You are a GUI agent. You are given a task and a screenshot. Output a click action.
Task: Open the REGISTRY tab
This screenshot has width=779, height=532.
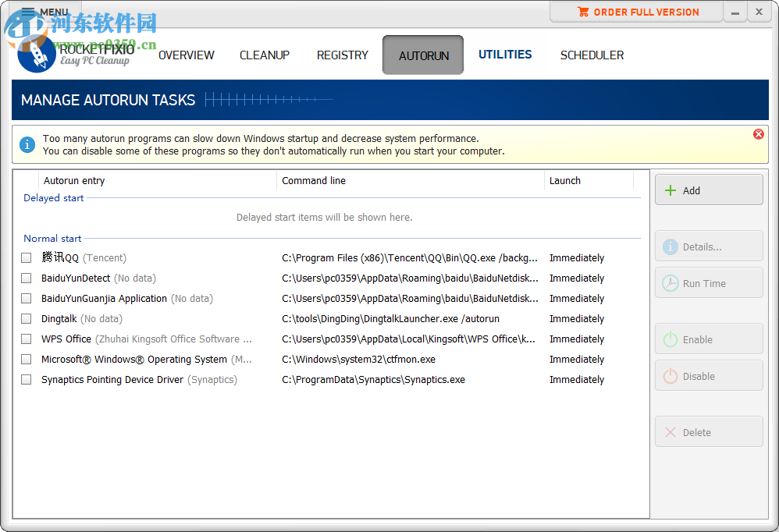(x=343, y=55)
